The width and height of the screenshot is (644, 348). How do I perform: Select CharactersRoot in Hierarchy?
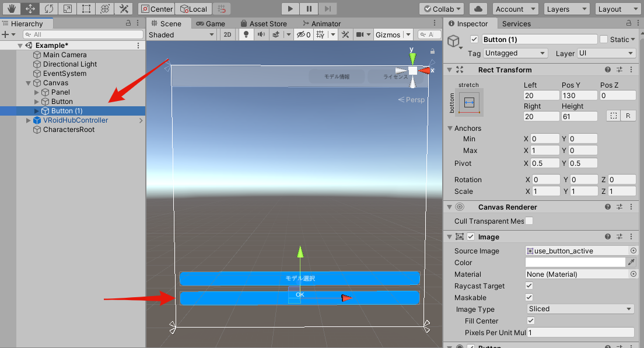(69, 130)
